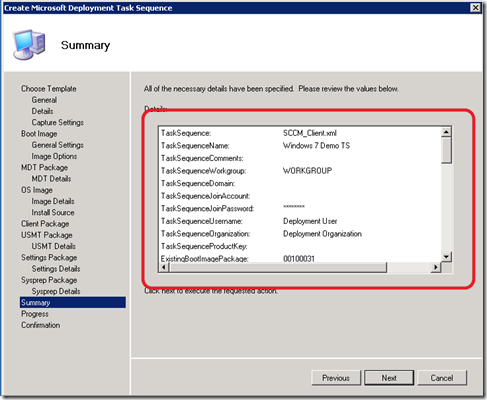Click the 00100031 package ID value
This screenshot has height=400, width=487.
pos(299,259)
